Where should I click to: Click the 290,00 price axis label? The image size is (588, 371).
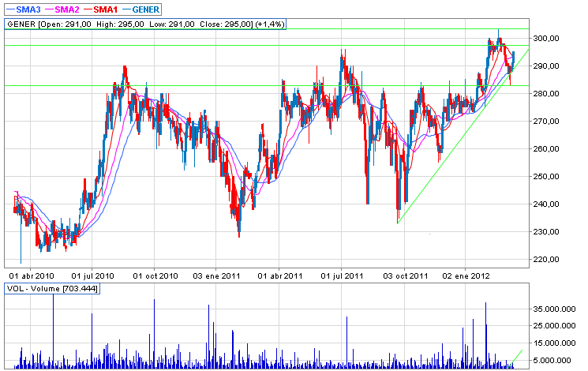click(x=546, y=66)
